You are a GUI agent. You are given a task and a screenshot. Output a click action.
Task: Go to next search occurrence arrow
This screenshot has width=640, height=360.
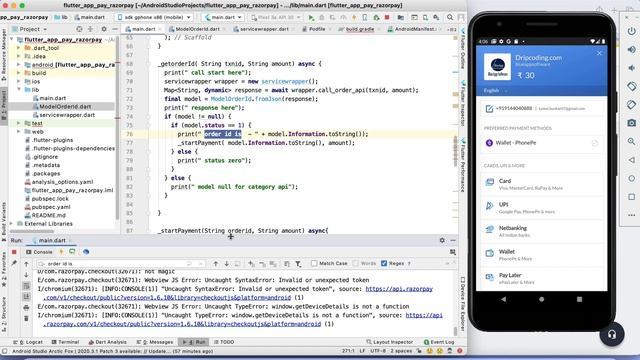227,264
